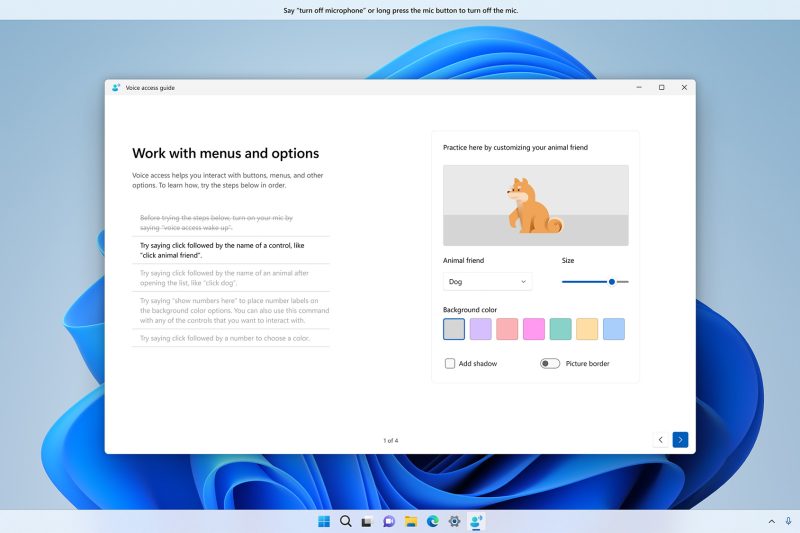Choose the light blue background swatch
800x533 pixels.
tap(614, 329)
